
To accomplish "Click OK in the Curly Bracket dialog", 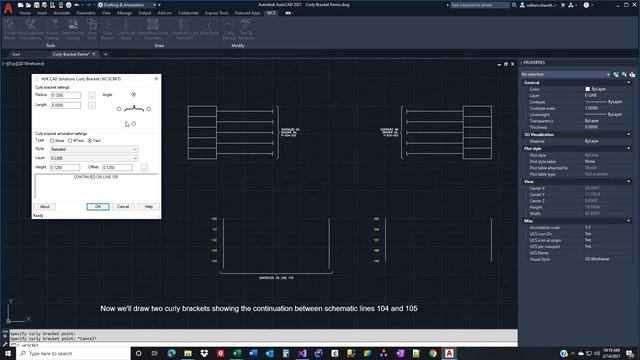I will [x=98, y=207].
